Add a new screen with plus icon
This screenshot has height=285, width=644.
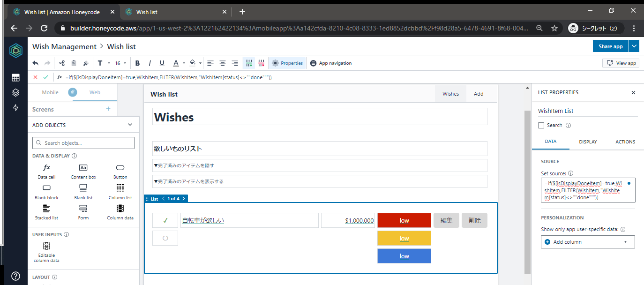(x=108, y=109)
